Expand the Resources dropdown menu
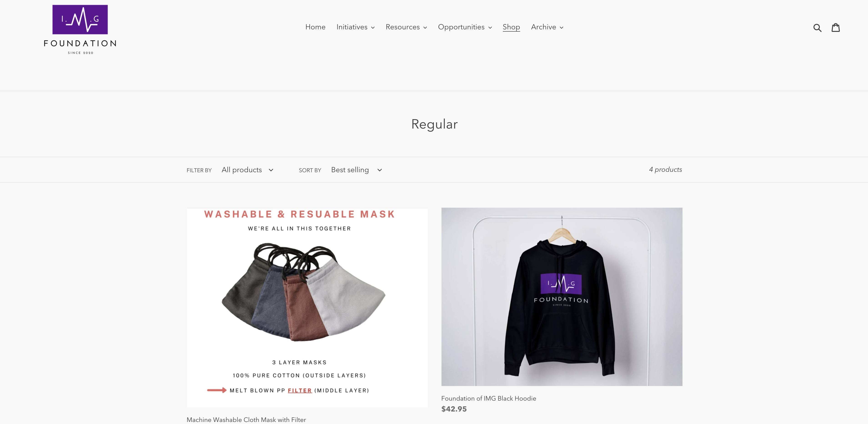Image resolution: width=868 pixels, height=424 pixels. [406, 27]
